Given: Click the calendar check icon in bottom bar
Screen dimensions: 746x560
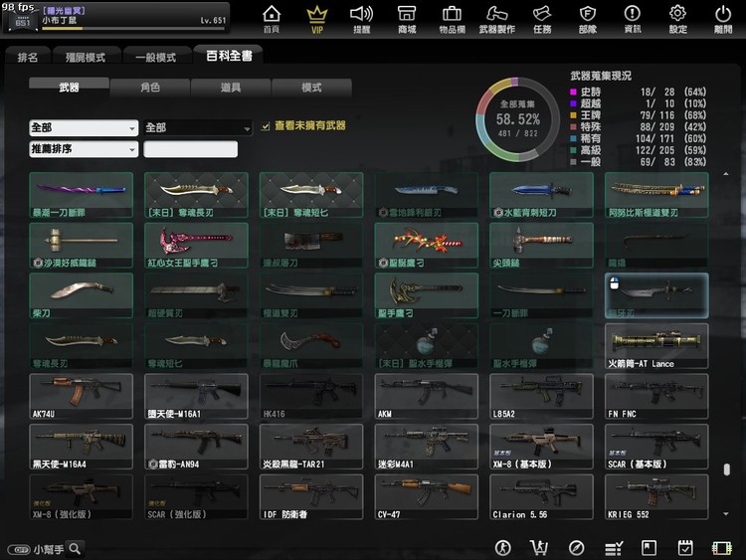Looking at the screenshot, I should pyautogui.click(x=685, y=548).
